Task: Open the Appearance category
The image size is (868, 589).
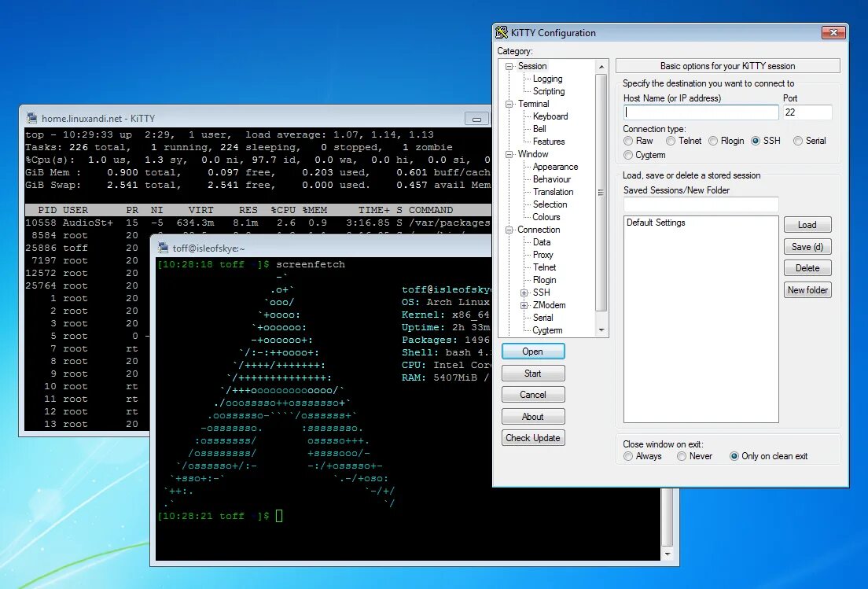Action: [555, 167]
